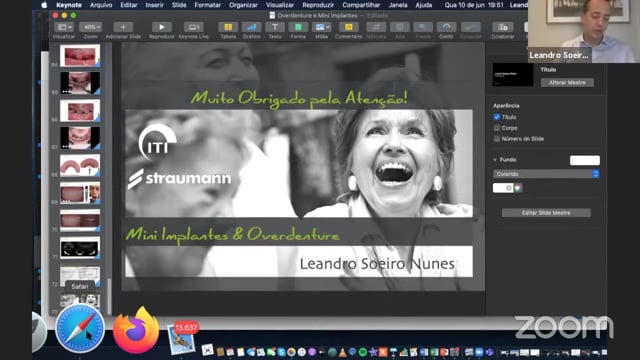
Task: Uncheck the Título checkbox
Action: pos(497,117)
